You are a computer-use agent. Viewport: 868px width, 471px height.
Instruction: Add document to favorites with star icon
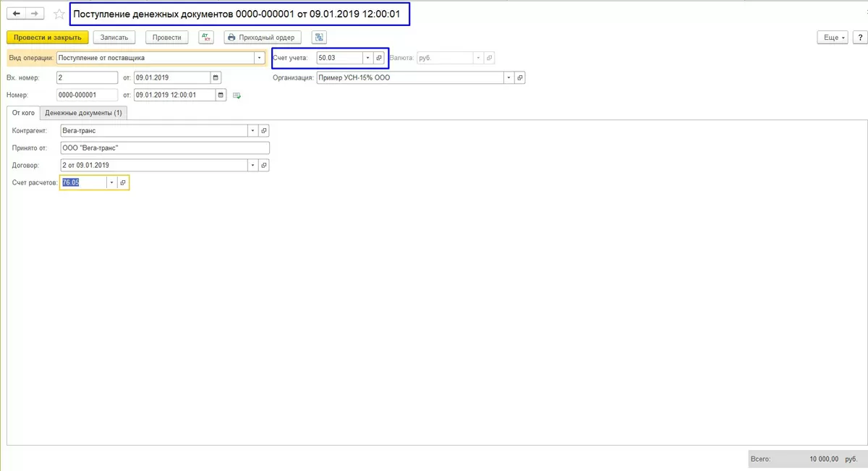point(59,14)
